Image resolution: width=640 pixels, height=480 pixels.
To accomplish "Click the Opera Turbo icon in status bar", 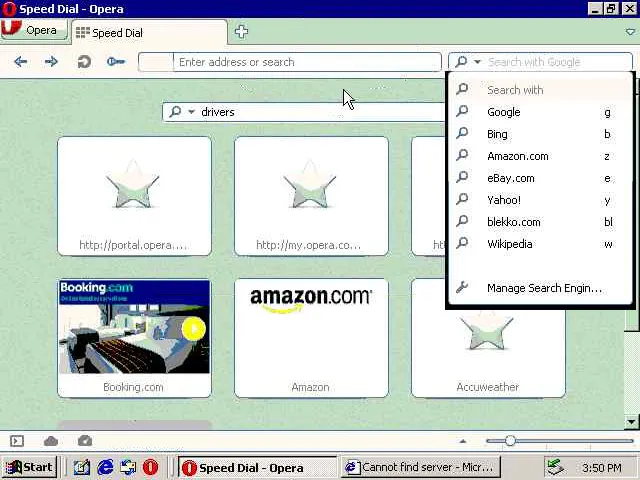I will 84,441.
